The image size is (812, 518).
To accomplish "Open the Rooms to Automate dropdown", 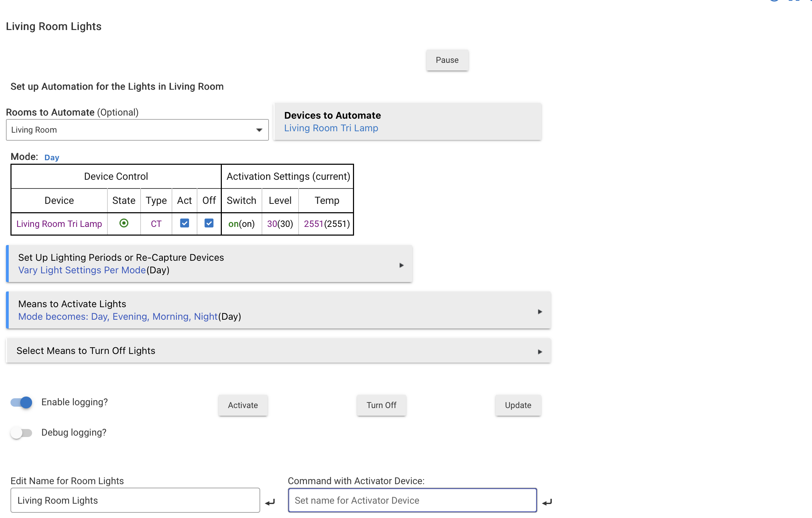I will (x=137, y=130).
